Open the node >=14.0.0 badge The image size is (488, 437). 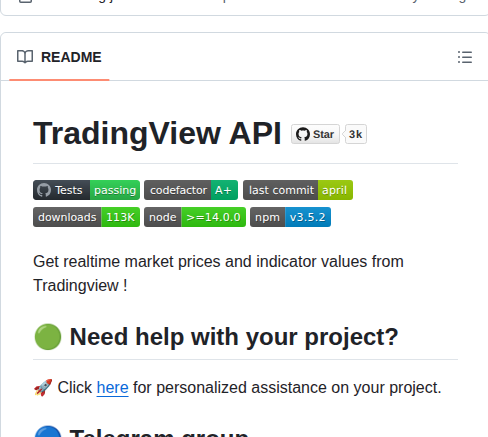[195, 217]
